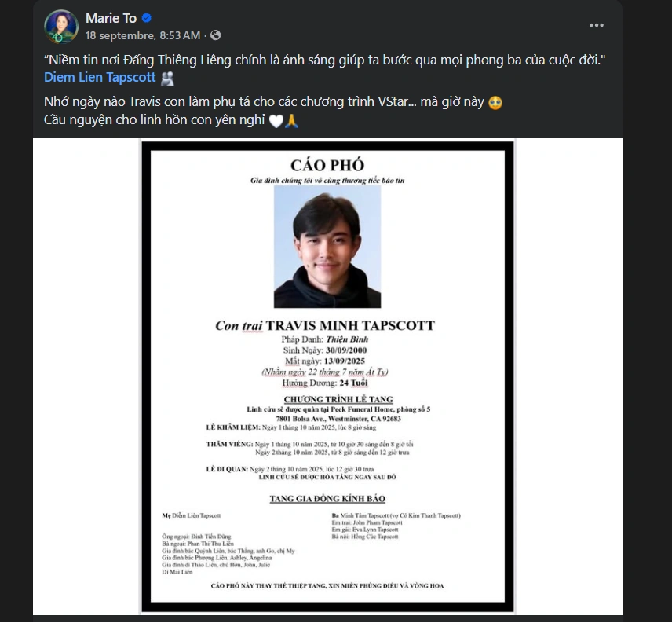Click the CHƯƠNG TRÌNH LỄ TANG heading
The image size is (672, 623).
tap(338, 399)
